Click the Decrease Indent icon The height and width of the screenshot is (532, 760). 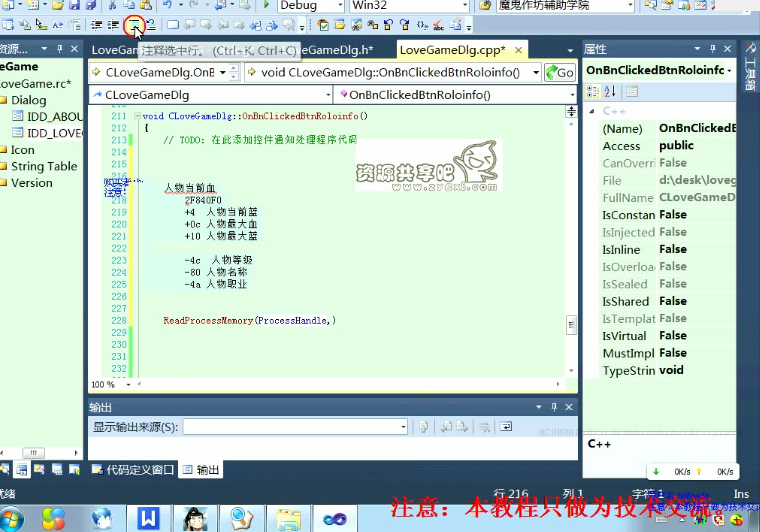click(96, 25)
